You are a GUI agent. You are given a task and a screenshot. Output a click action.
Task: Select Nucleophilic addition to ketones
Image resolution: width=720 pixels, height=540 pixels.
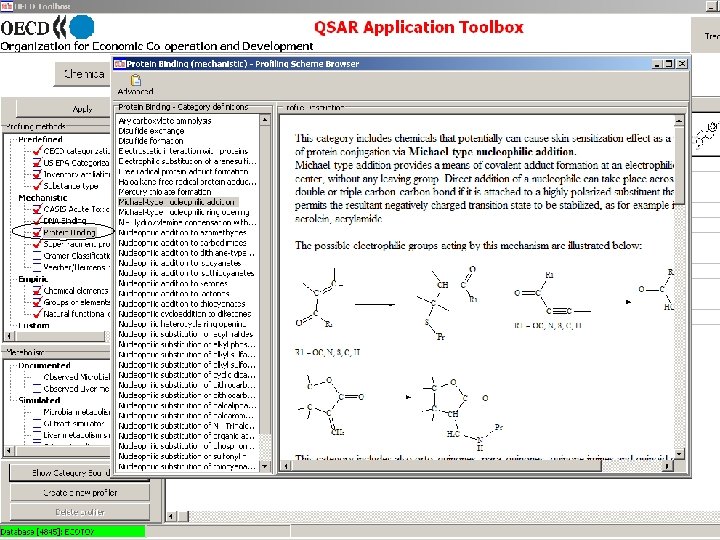(x=173, y=283)
